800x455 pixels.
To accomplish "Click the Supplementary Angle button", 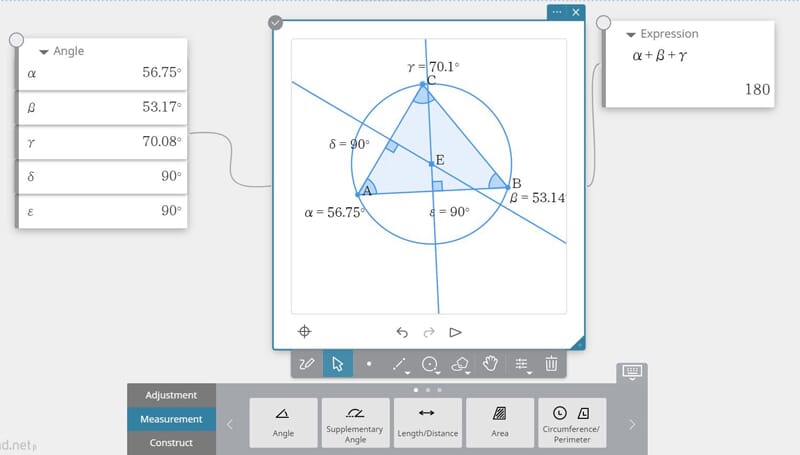I will (355, 422).
